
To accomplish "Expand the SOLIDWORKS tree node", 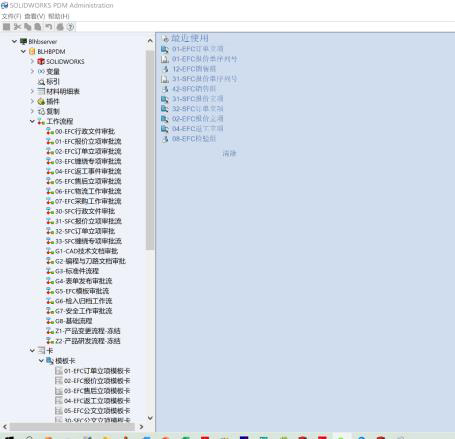I will [32, 61].
